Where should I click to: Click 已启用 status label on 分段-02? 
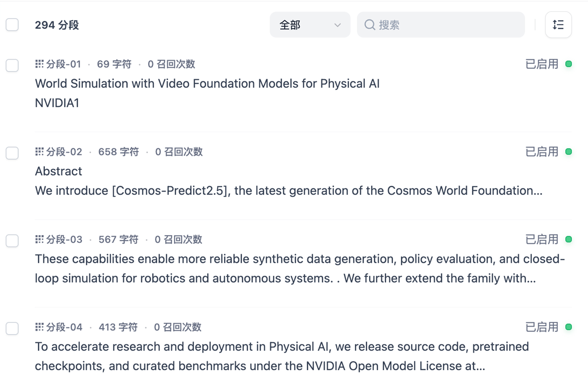pos(542,152)
